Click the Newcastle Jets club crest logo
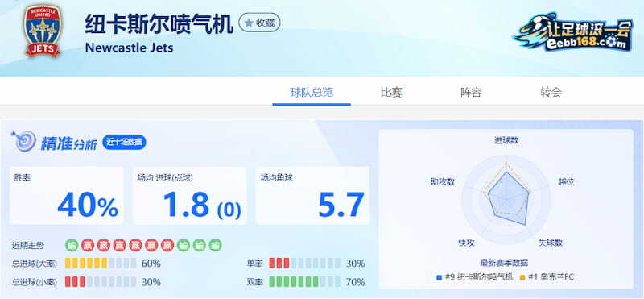This screenshot has width=644, height=299. pyautogui.click(x=43, y=31)
